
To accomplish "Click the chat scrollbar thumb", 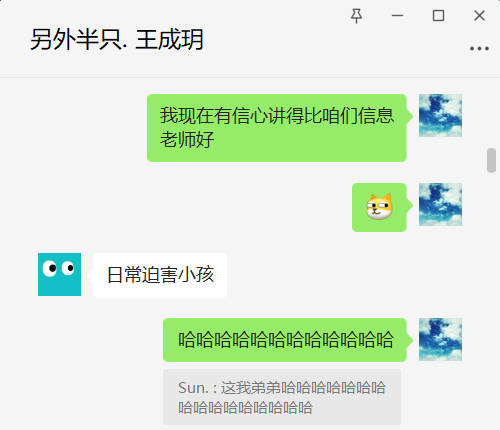I will tap(491, 160).
